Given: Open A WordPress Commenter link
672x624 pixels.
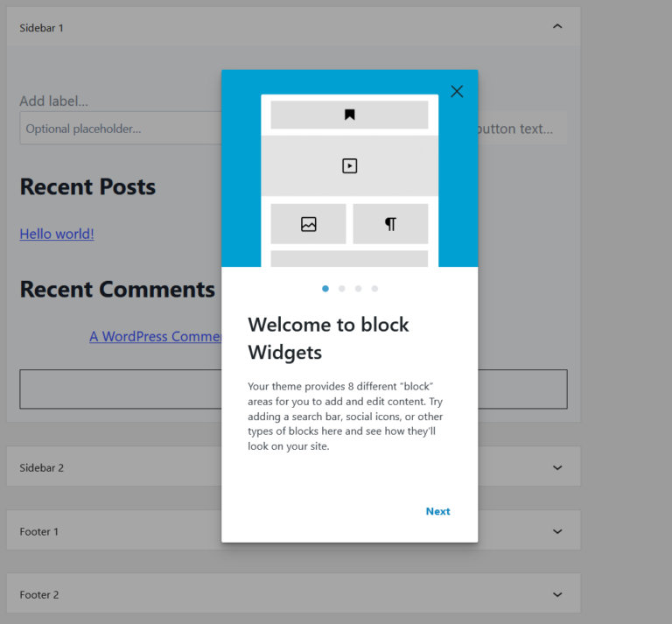Looking at the screenshot, I should click(155, 336).
